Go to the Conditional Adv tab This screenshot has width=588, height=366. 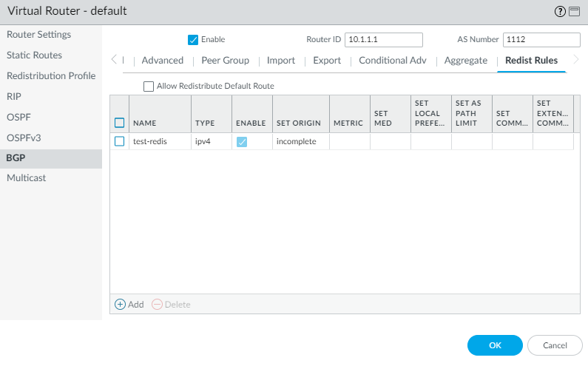(x=393, y=61)
